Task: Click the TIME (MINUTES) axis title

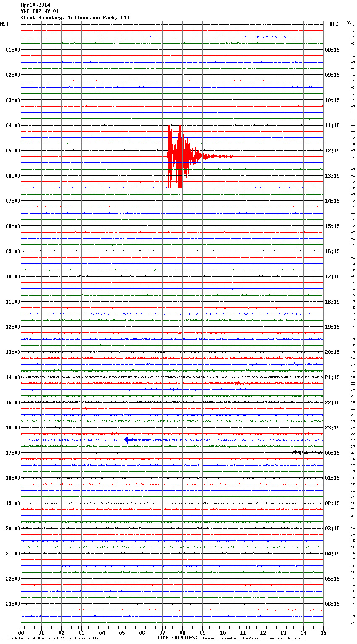Action: [x=177, y=638]
